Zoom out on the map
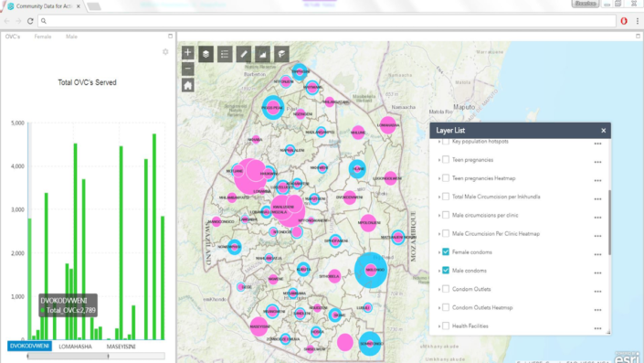The width and height of the screenshot is (644, 363). click(x=187, y=69)
